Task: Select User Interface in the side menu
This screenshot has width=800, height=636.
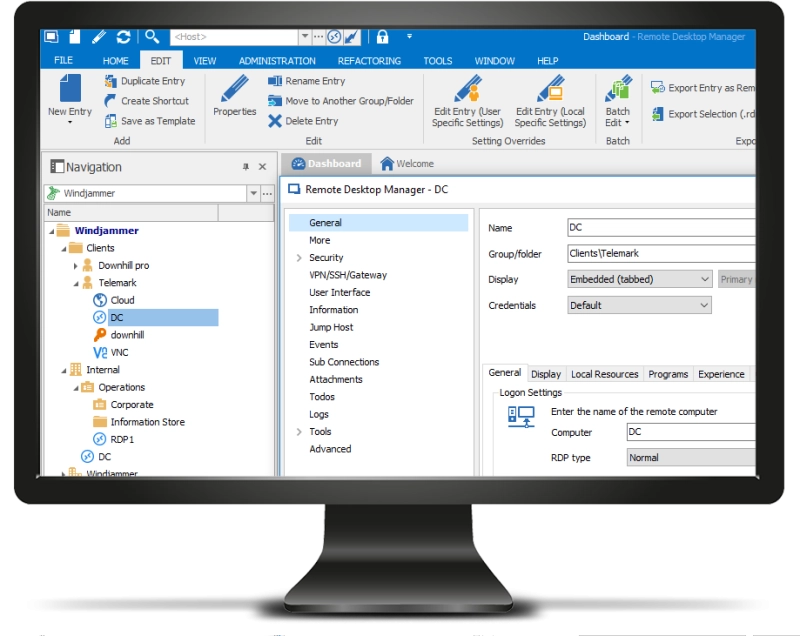Action: (x=340, y=292)
